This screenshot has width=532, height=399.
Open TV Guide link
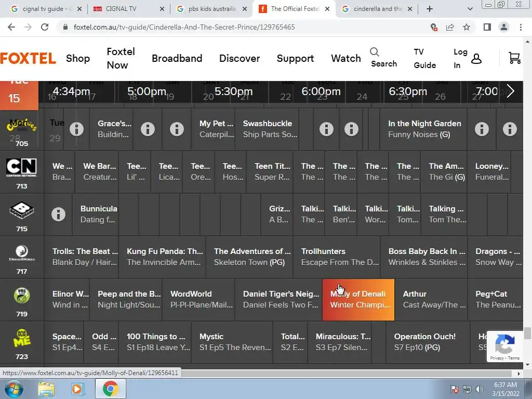tap(424, 58)
